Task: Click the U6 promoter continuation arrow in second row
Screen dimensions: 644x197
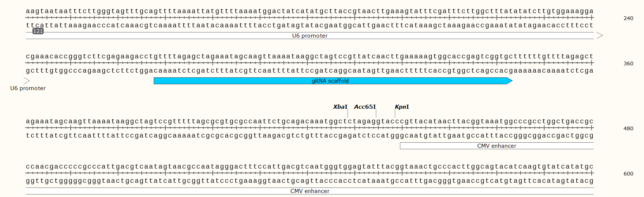Action: pyautogui.click(x=27, y=81)
